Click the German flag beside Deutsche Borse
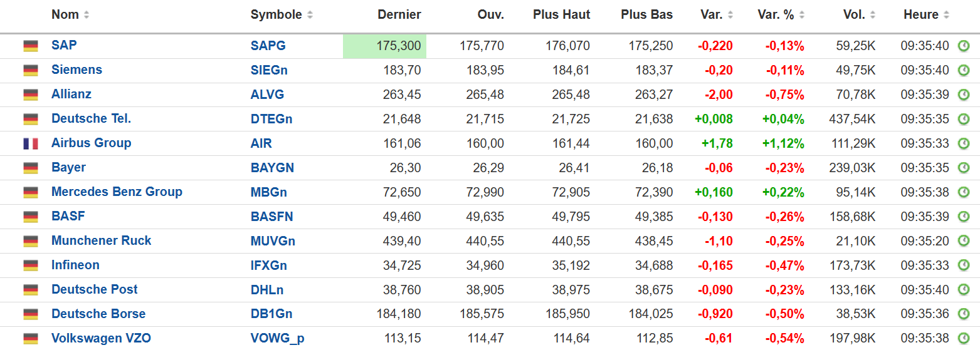The height and width of the screenshot is (350, 980). click(x=31, y=314)
